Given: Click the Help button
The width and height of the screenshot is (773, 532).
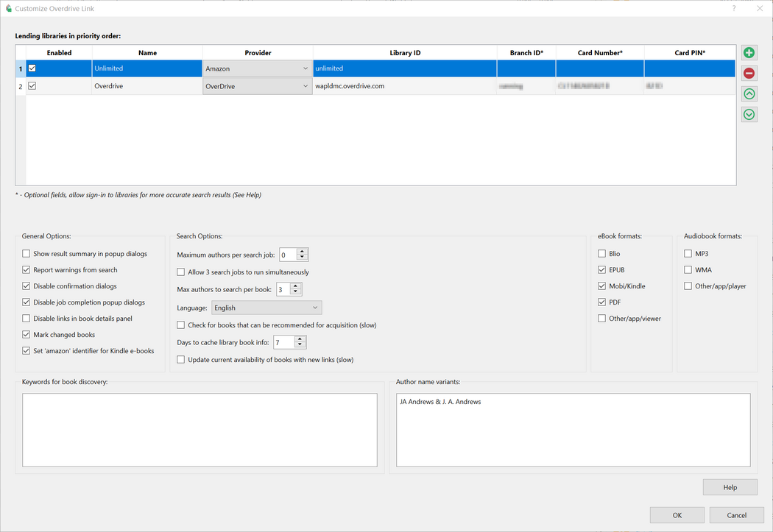Looking at the screenshot, I should click(x=730, y=487).
